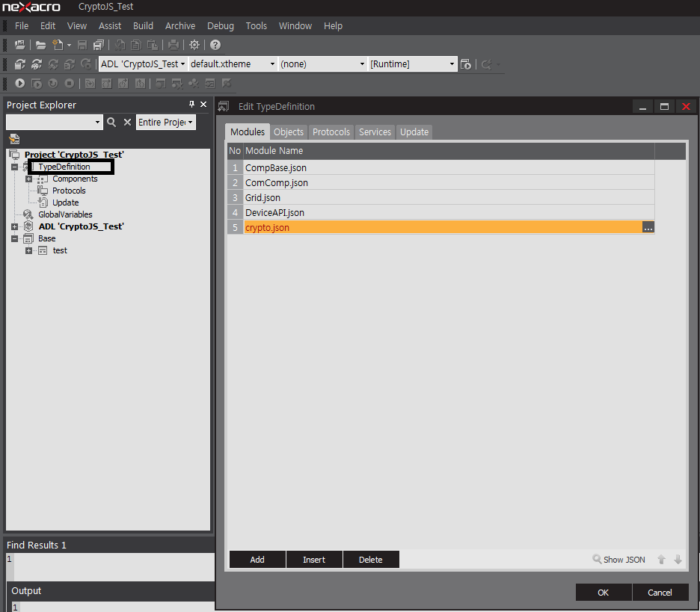The height and width of the screenshot is (612, 700).
Task: Click the Restart debug icon
Action: coord(52,84)
